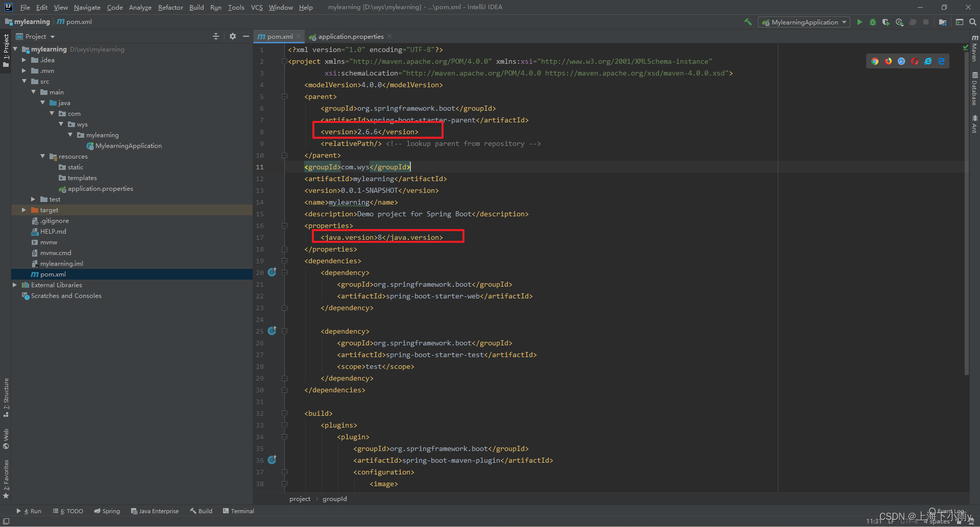The width and height of the screenshot is (980, 527).
Task: Open the 6: TODO tool window
Action: click(68, 511)
